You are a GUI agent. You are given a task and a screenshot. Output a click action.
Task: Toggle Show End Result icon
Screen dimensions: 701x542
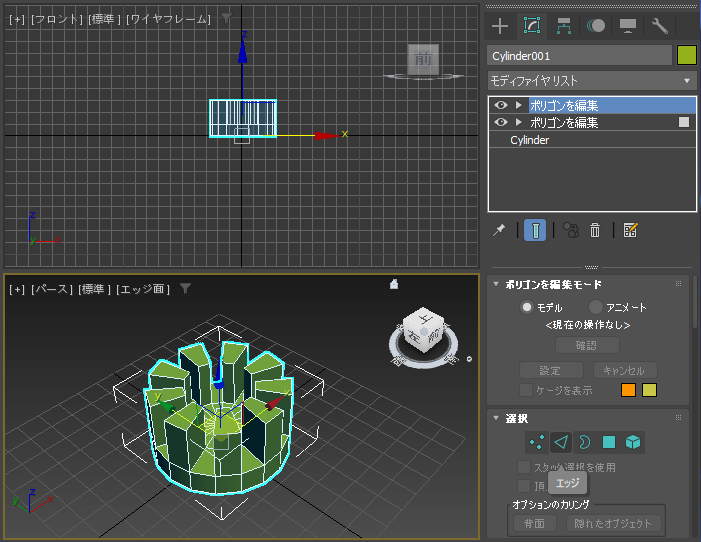(x=535, y=230)
